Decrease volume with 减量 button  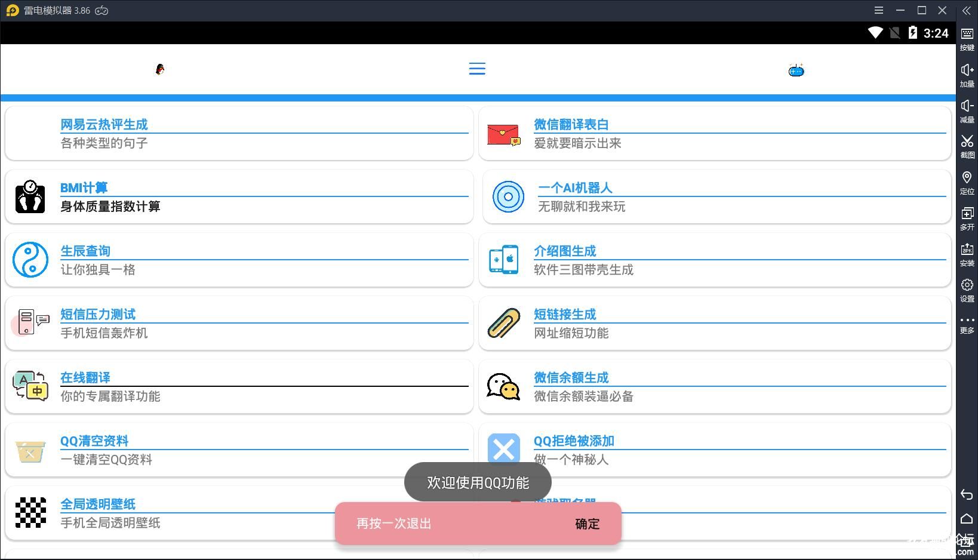pyautogui.click(x=967, y=111)
